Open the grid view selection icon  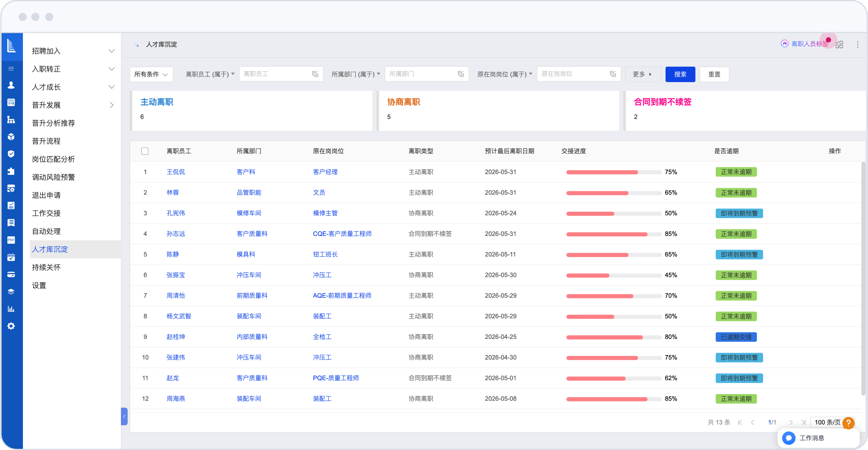(x=839, y=45)
